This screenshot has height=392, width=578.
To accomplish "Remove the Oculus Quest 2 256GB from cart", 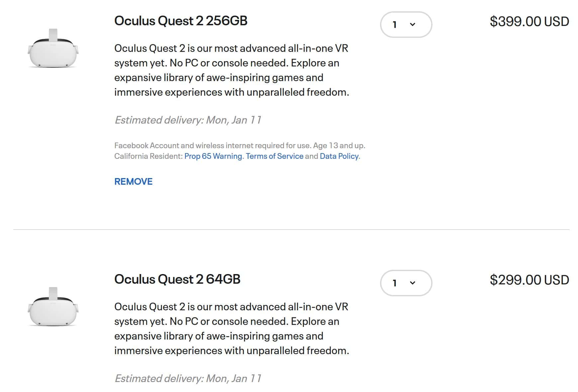I will click(133, 181).
